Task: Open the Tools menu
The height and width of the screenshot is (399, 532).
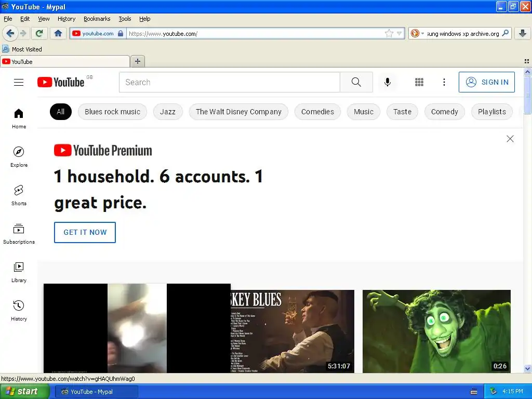Action: (x=125, y=19)
